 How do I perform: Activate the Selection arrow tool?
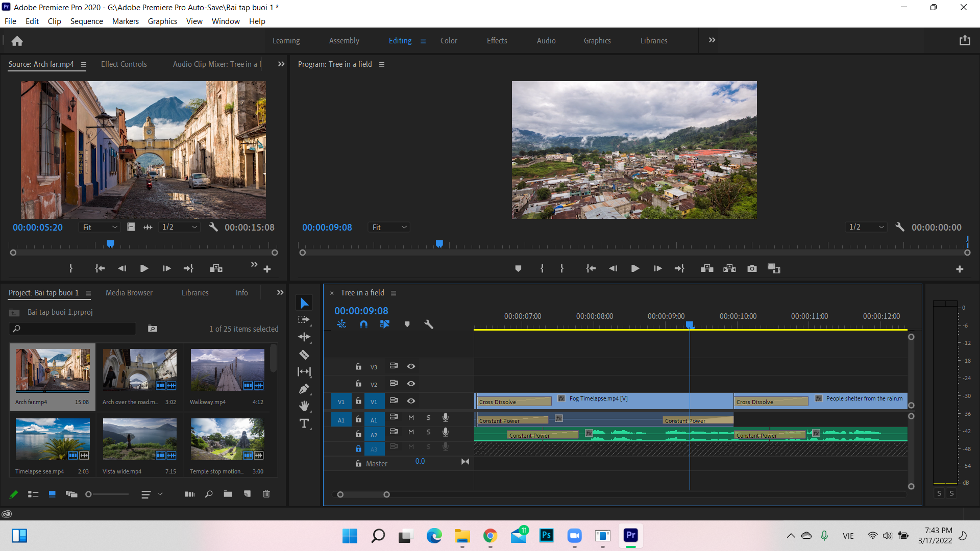[x=304, y=303]
